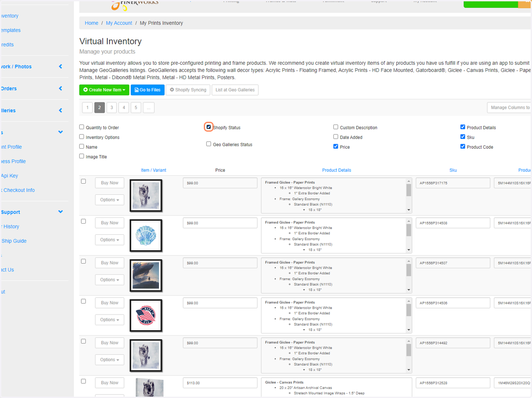Open the Home breadcrumb link
The height and width of the screenshot is (398, 532).
tap(92, 23)
